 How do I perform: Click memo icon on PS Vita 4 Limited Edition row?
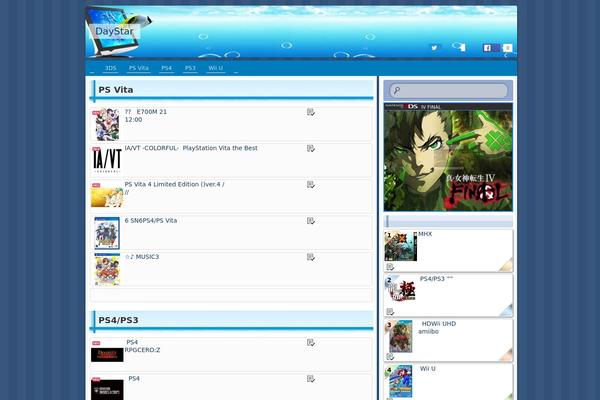[x=311, y=184]
